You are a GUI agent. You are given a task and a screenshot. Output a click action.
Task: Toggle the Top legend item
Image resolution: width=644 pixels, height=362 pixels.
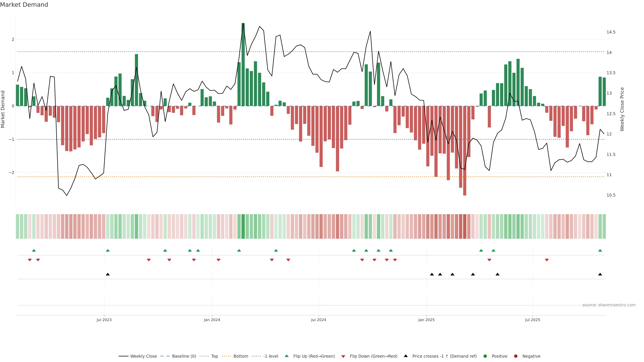[x=214, y=356]
